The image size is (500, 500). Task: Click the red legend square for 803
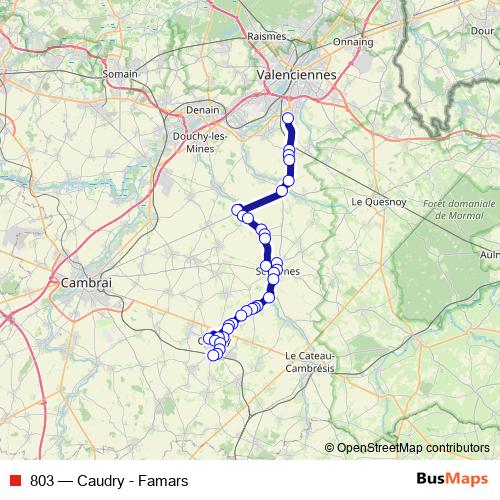(15, 480)
